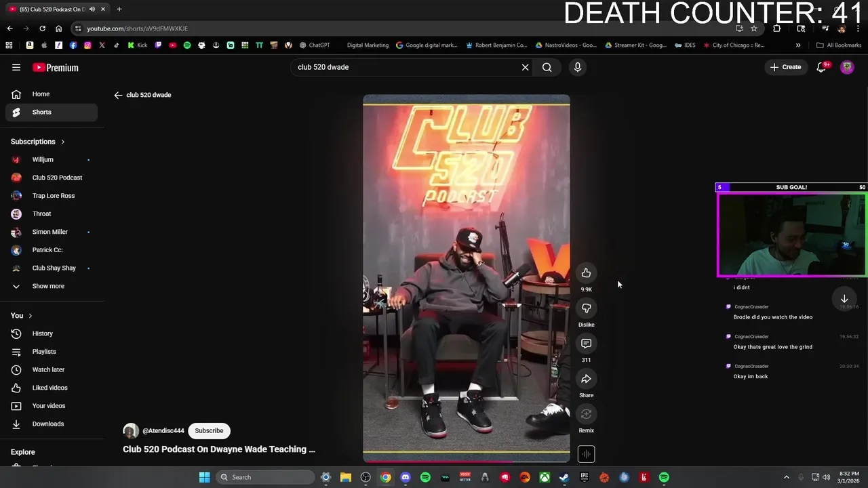Open Liked videos
Image resolution: width=868 pixels, height=488 pixels.
point(52,388)
